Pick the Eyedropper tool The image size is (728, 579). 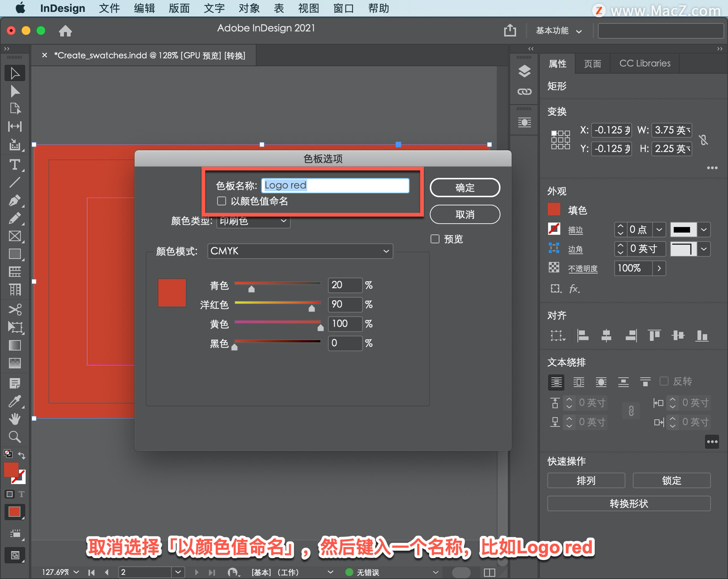(15, 401)
